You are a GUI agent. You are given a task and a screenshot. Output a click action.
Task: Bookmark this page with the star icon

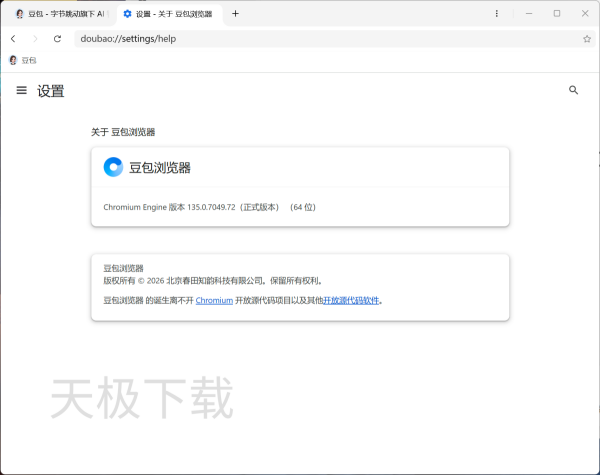pos(587,39)
